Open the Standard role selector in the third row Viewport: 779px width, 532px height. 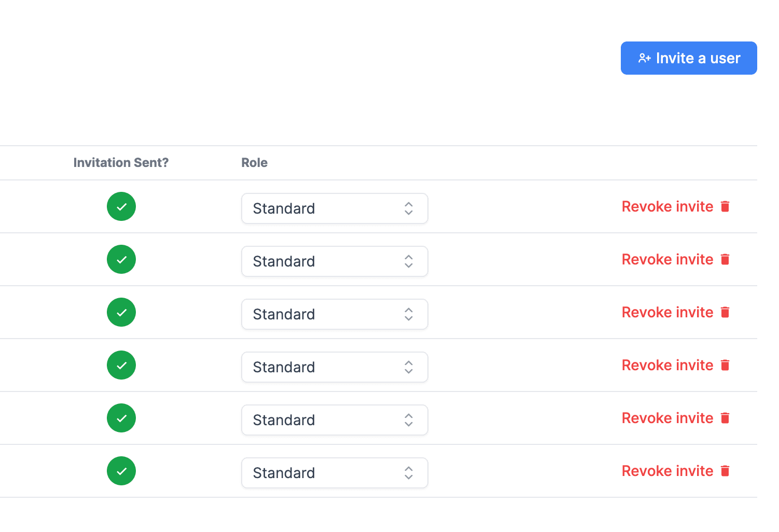(335, 314)
